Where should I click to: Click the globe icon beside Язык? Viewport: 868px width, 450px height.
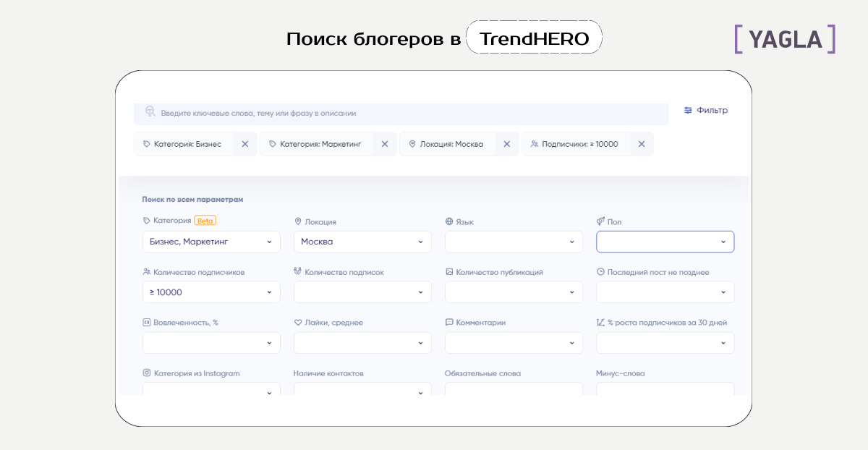pos(449,221)
